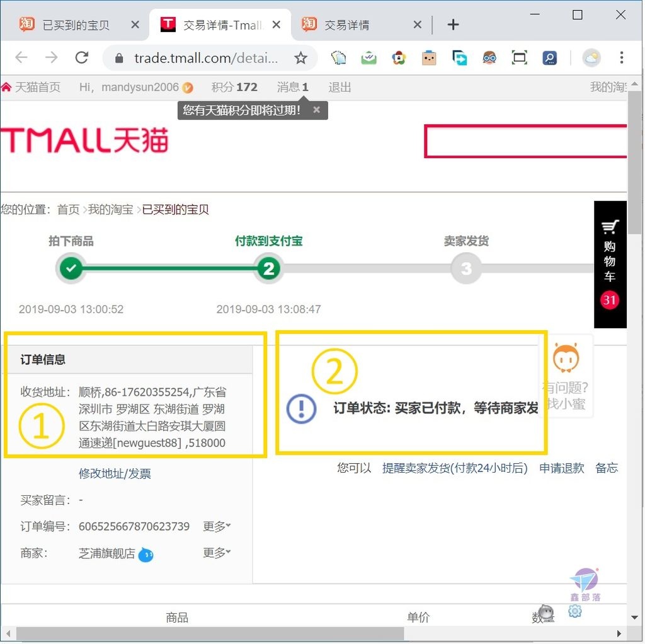Click the 商品 column header

[x=177, y=618]
